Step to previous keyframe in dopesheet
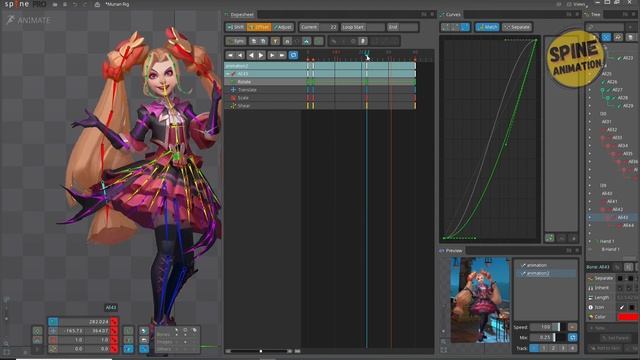 (x=240, y=55)
